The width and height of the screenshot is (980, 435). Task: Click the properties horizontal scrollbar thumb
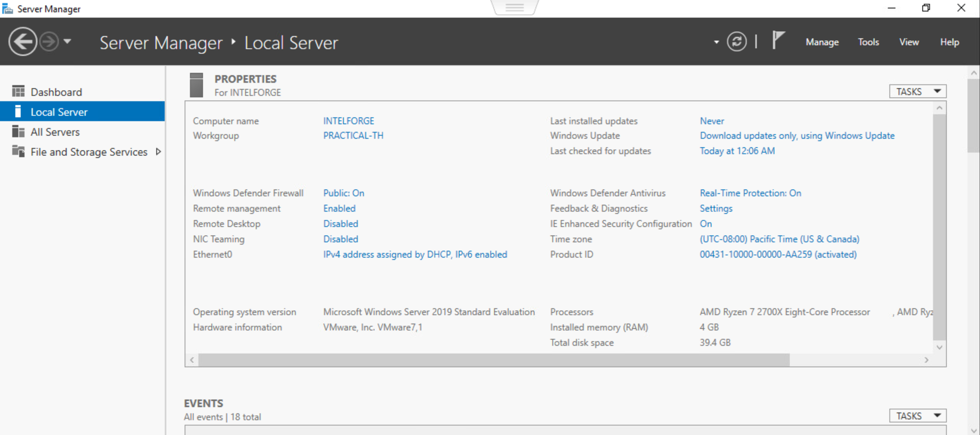tap(494, 360)
